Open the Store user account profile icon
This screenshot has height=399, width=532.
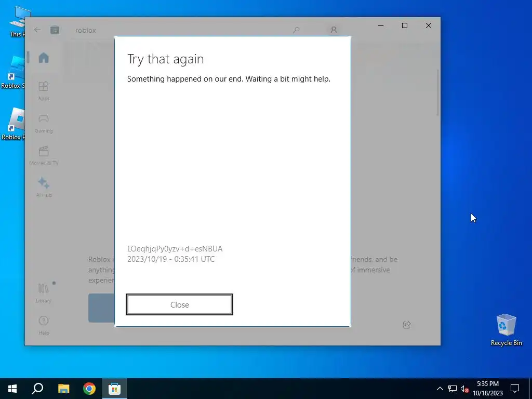pyautogui.click(x=334, y=30)
